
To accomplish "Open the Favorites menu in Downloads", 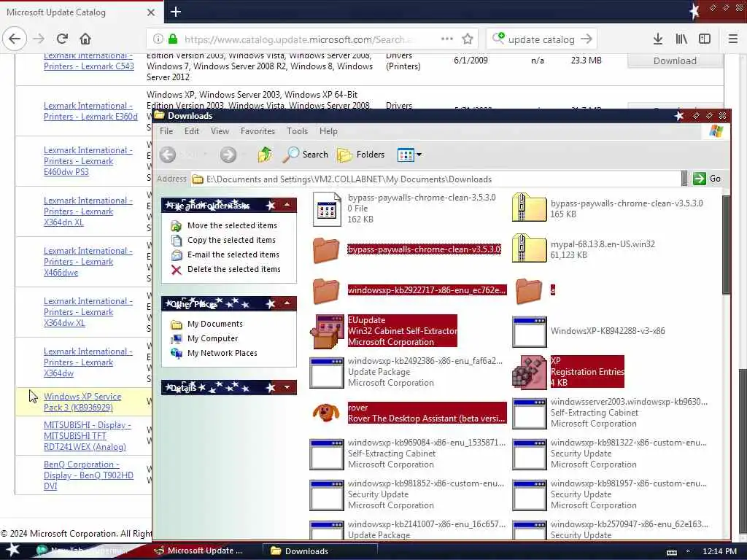I will coord(258,131).
